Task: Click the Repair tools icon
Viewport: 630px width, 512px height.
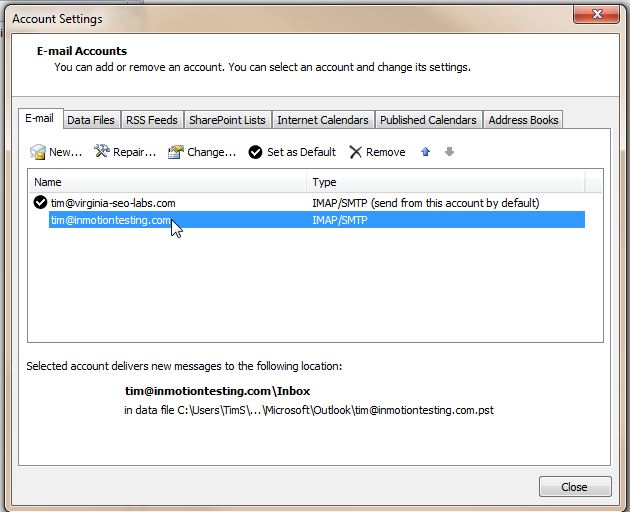Action: tap(102, 152)
